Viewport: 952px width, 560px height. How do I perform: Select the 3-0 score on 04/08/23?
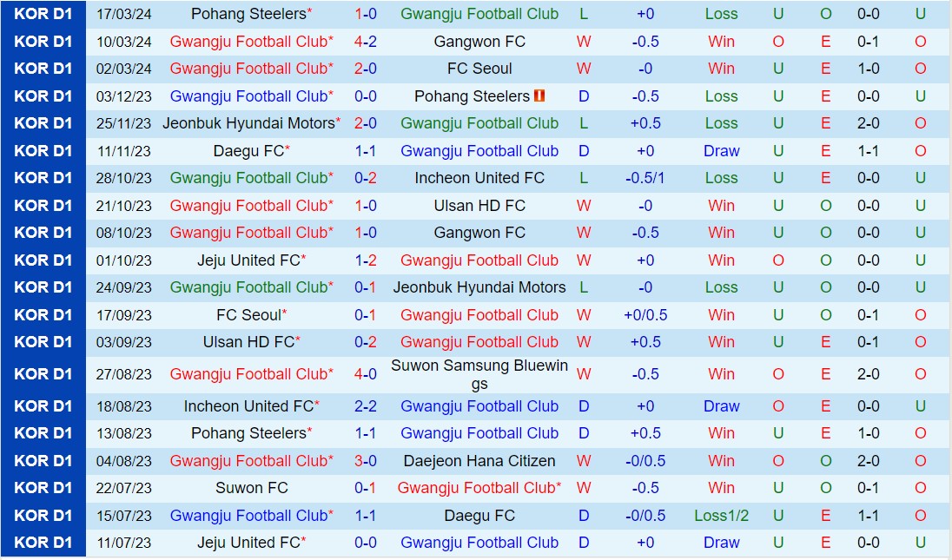coord(365,461)
